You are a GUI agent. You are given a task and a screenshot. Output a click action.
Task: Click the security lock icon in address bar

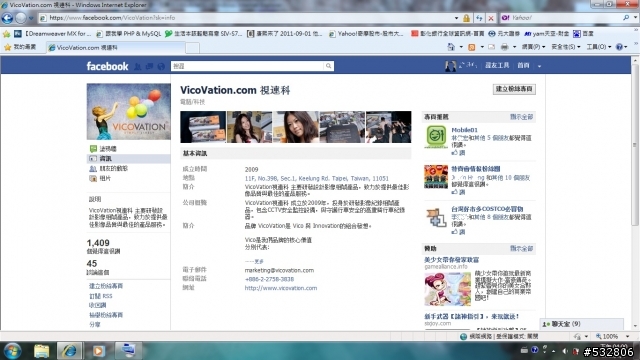click(x=466, y=18)
